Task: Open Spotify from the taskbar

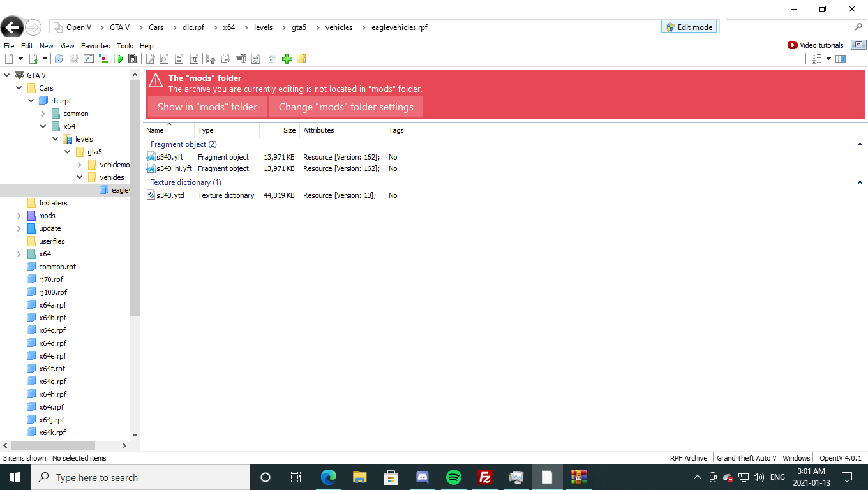Action: [x=454, y=477]
